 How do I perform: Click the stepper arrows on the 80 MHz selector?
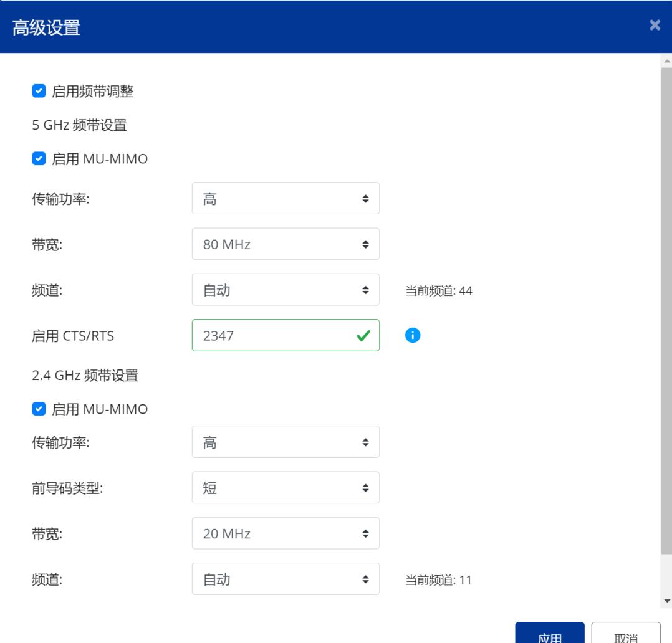click(367, 244)
